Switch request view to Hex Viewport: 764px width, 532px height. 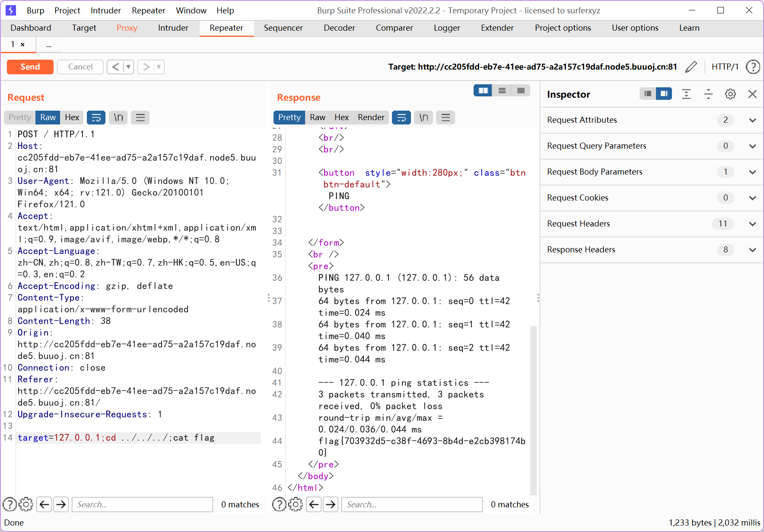pos(72,118)
